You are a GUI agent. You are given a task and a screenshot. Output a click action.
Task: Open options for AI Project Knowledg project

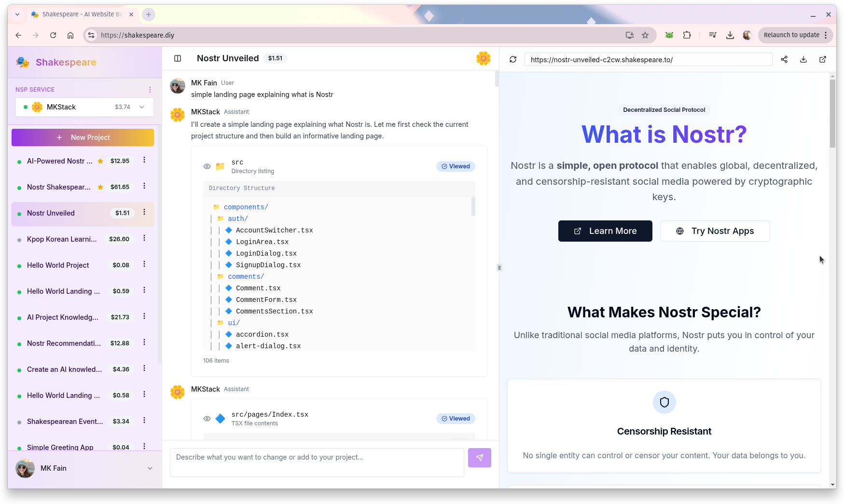(144, 316)
